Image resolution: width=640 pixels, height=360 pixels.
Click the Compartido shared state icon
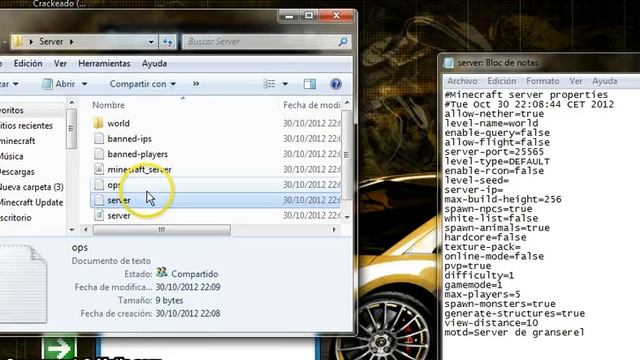(162, 272)
